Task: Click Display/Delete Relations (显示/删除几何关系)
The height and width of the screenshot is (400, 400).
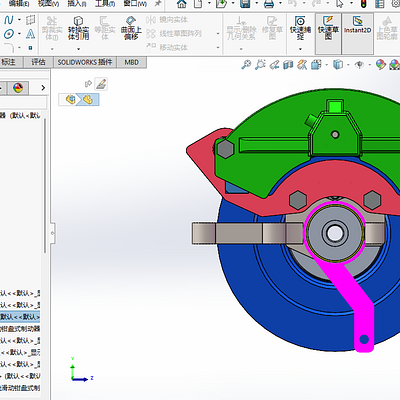Action: point(241,28)
